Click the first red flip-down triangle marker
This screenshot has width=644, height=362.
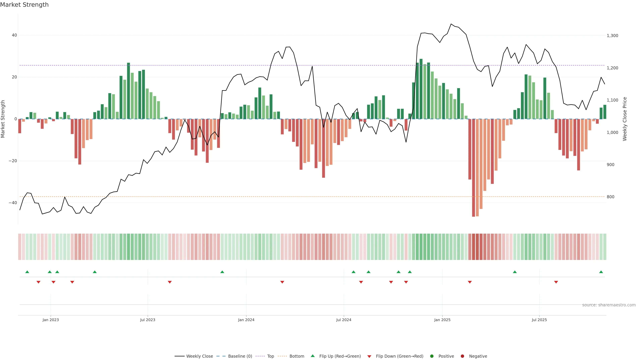(x=39, y=282)
